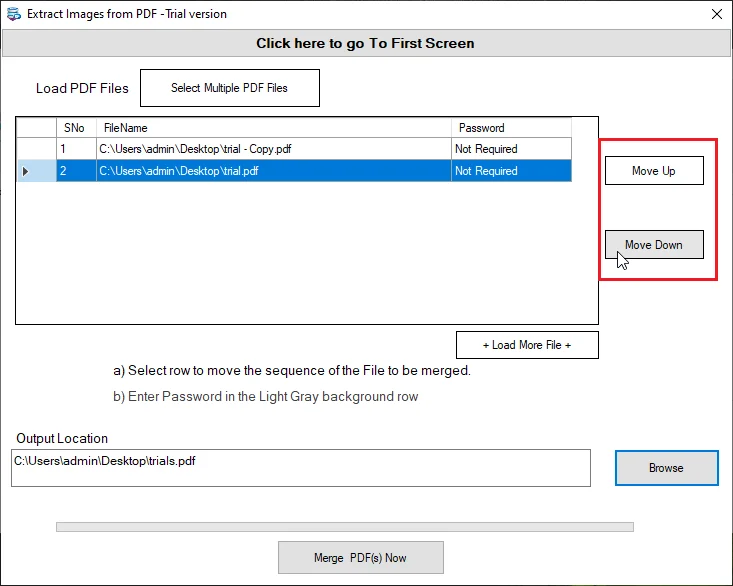Screen dimensions: 733x586
Task: Browse for an output location
Action: tap(667, 468)
